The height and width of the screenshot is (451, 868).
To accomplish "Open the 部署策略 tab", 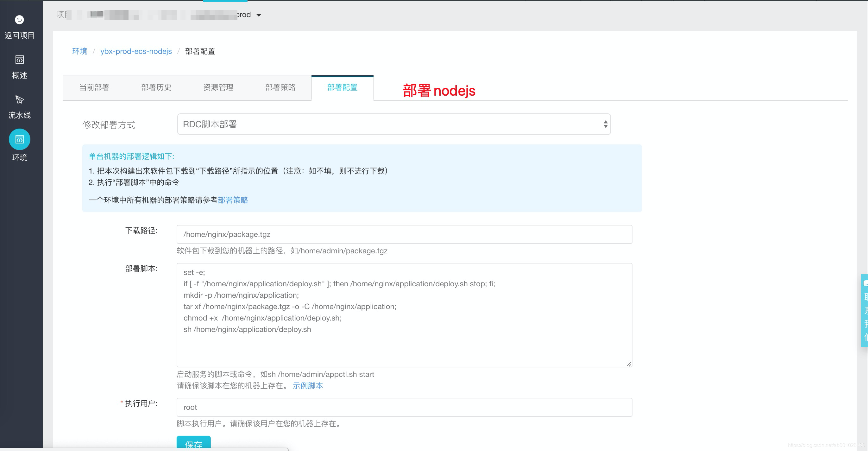I will click(280, 88).
